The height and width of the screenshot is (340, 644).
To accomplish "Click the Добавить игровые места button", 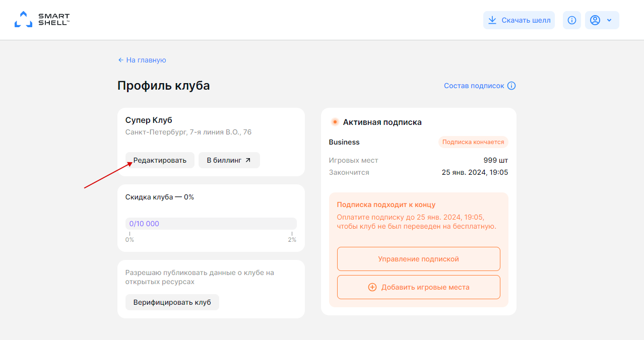I will tap(418, 287).
